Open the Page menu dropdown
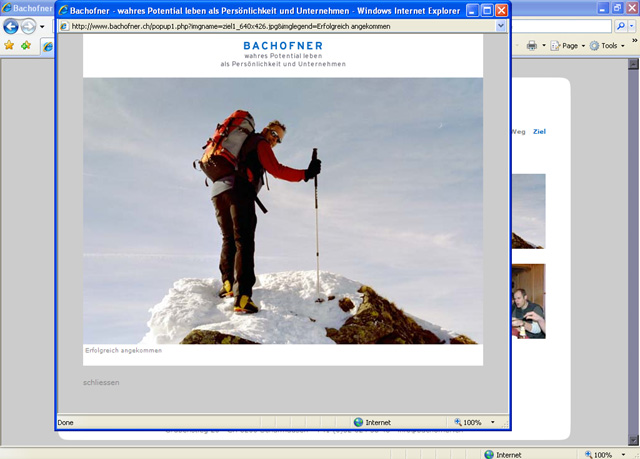640x459 pixels. [570, 46]
